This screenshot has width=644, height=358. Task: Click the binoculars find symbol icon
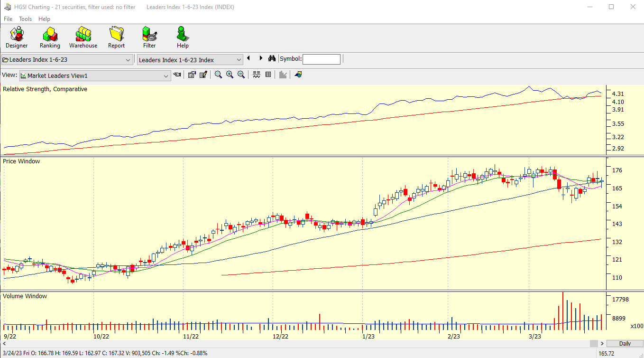pyautogui.click(x=272, y=58)
